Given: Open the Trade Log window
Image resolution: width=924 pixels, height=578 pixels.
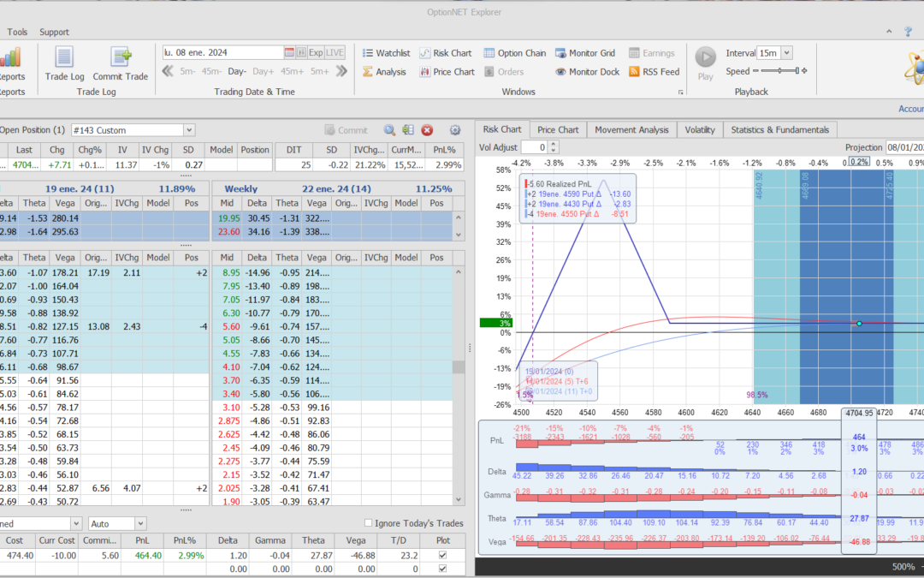Looking at the screenshot, I should pyautogui.click(x=64, y=63).
